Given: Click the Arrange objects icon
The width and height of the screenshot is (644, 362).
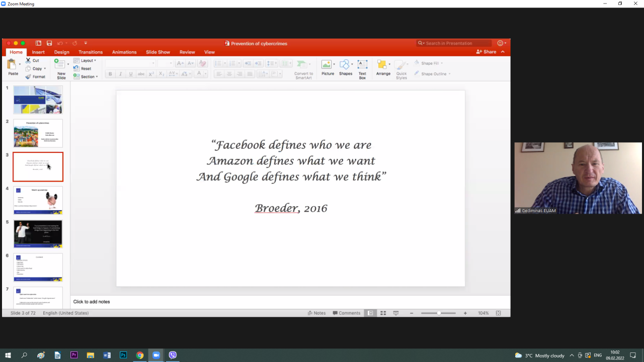Looking at the screenshot, I should [x=381, y=64].
